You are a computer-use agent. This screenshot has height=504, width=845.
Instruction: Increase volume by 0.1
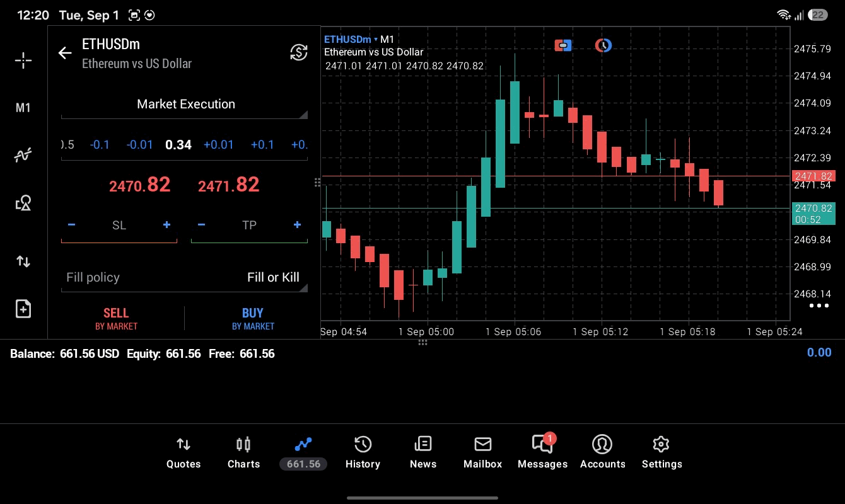(x=262, y=145)
